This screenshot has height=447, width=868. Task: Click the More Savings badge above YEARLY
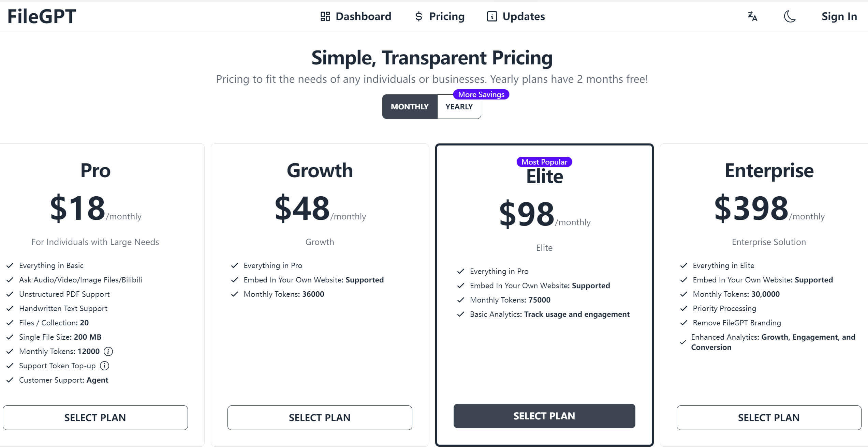click(x=481, y=94)
